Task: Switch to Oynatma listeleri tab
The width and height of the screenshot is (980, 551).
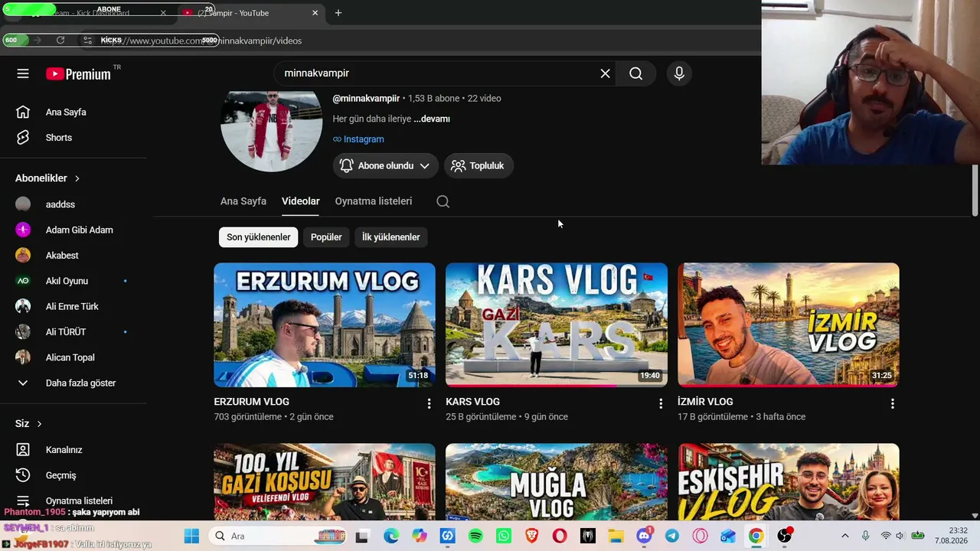Action: (x=374, y=201)
